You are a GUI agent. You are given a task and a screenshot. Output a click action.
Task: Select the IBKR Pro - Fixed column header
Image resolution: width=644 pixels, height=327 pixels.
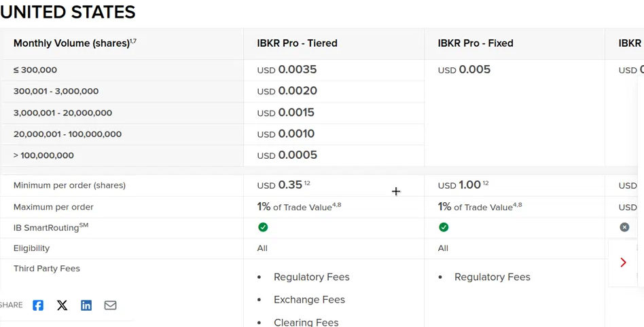pyautogui.click(x=476, y=43)
